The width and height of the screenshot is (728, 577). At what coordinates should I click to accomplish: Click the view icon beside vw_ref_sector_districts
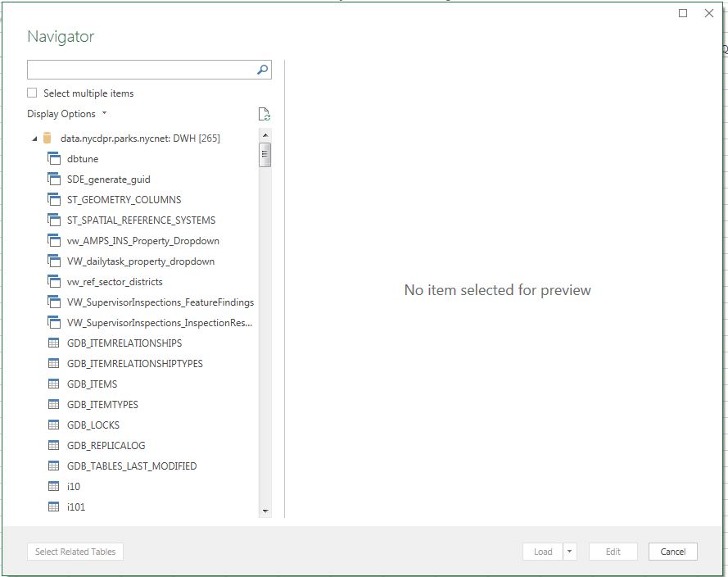52,281
